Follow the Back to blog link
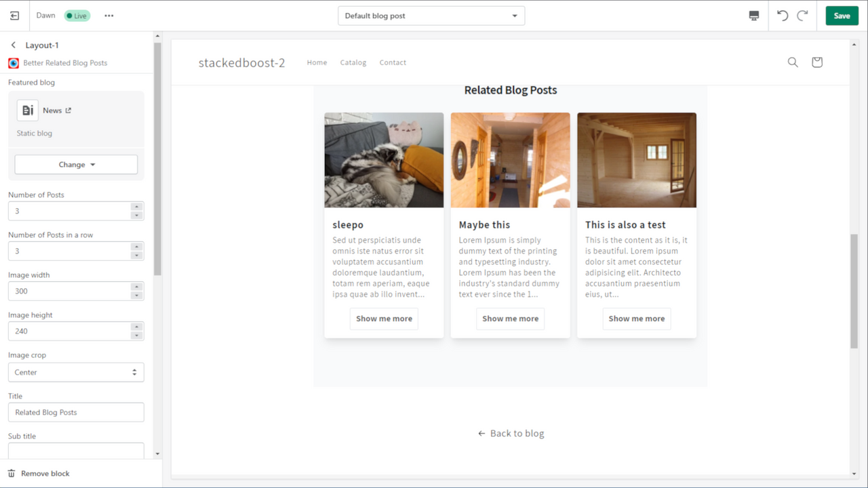The height and width of the screenshot is (488, 868). [x=511, y=434]
